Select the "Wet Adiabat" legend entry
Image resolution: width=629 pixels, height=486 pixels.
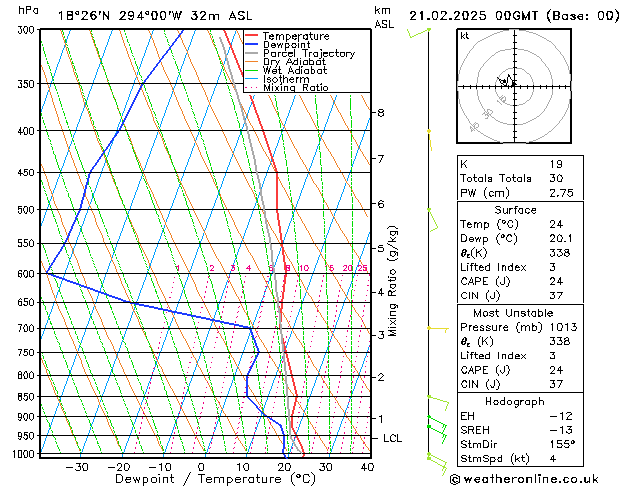tap(295, 70)
